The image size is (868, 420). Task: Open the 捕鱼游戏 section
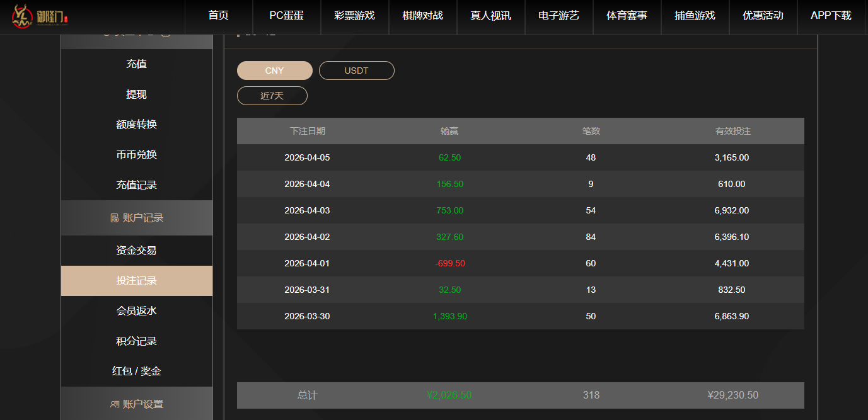click(695, 17)
